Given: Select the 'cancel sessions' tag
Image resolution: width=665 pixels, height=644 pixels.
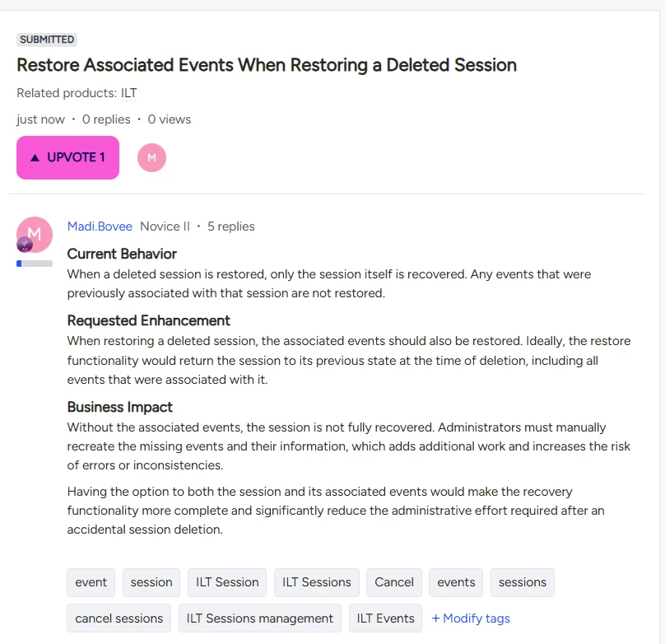Looking at the screenshot, I should (119, 618).
